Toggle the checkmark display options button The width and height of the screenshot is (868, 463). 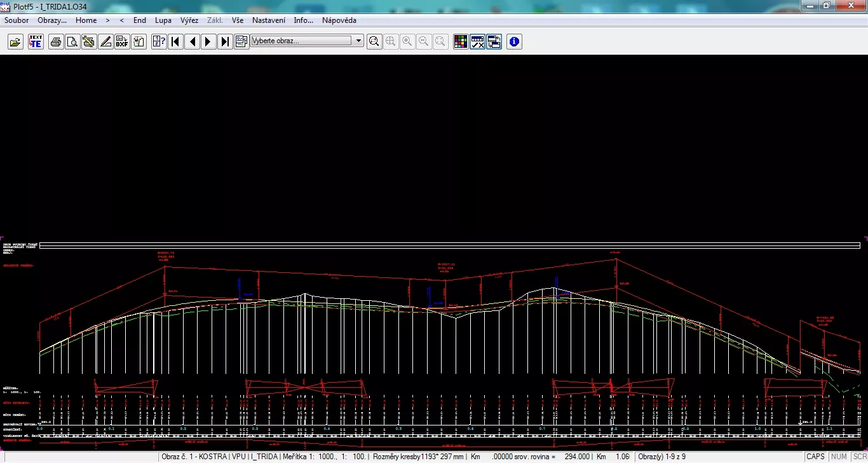click(x=477, y=42)
